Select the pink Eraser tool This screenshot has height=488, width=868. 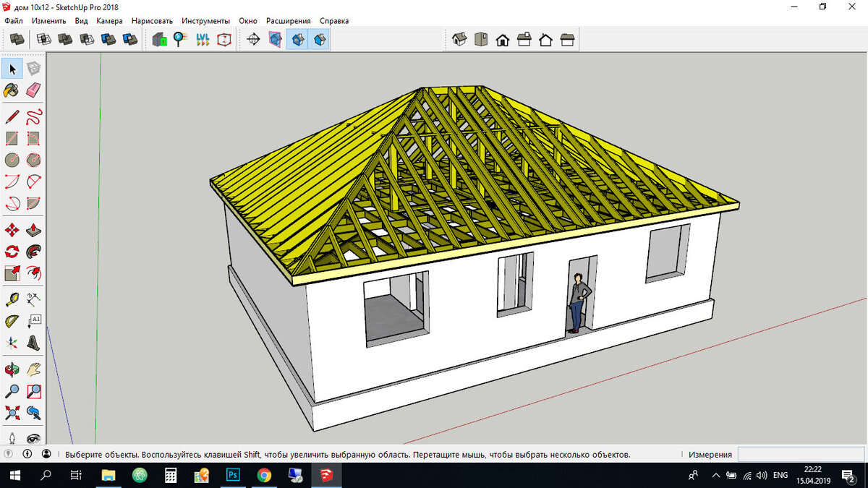(33, 90)
